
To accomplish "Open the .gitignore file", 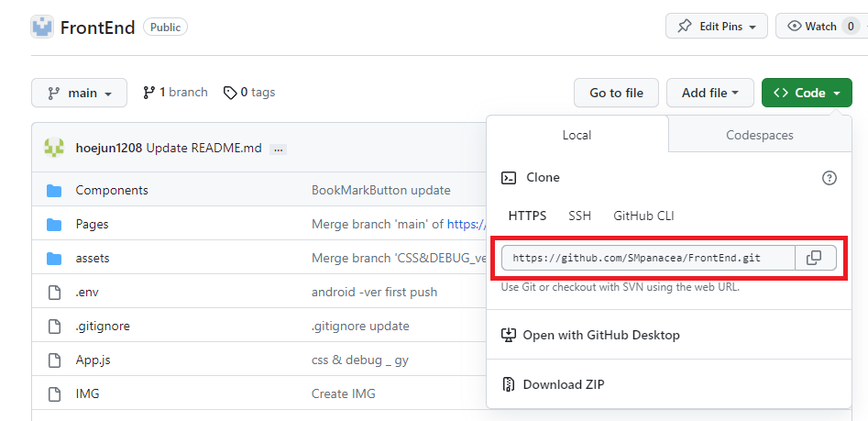I will [x=103, y=327].
